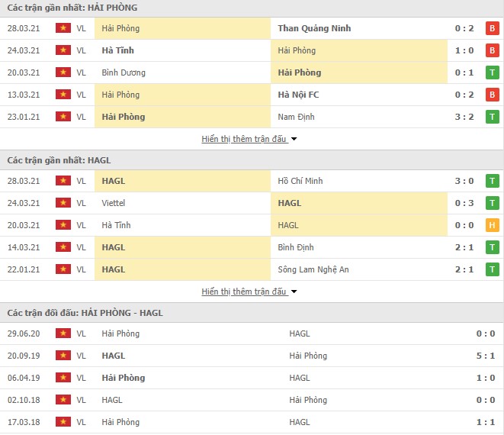
Task: Click the 5:1 score of HAGL vs Hải Phòng
Action: [485, 356]
